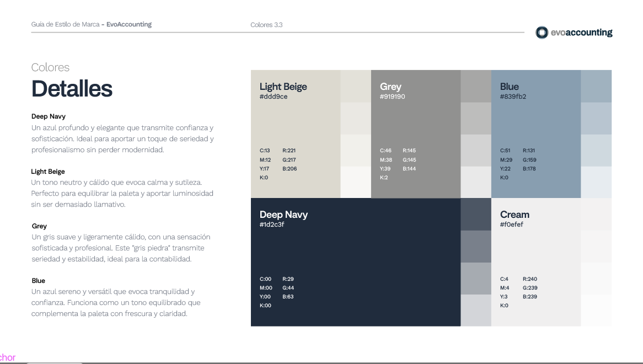
Task: Click the hex code #1d2c3f
Action: pos(272,224)
